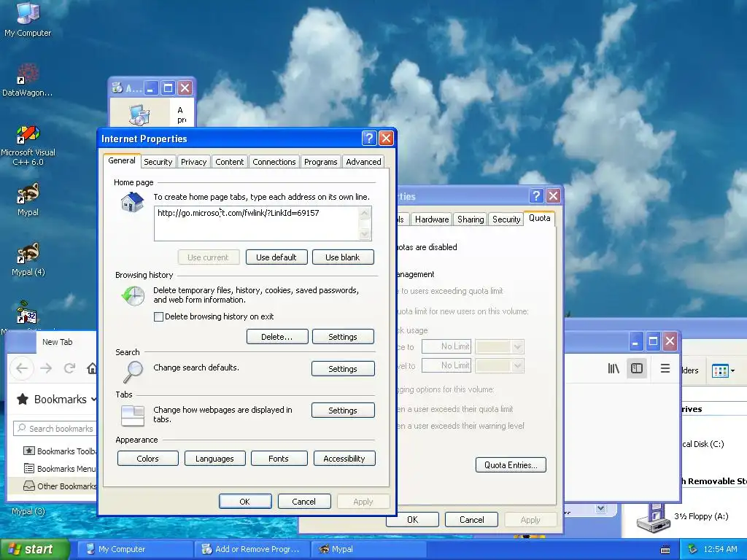Switch to the Content tab

click(229, 162)
